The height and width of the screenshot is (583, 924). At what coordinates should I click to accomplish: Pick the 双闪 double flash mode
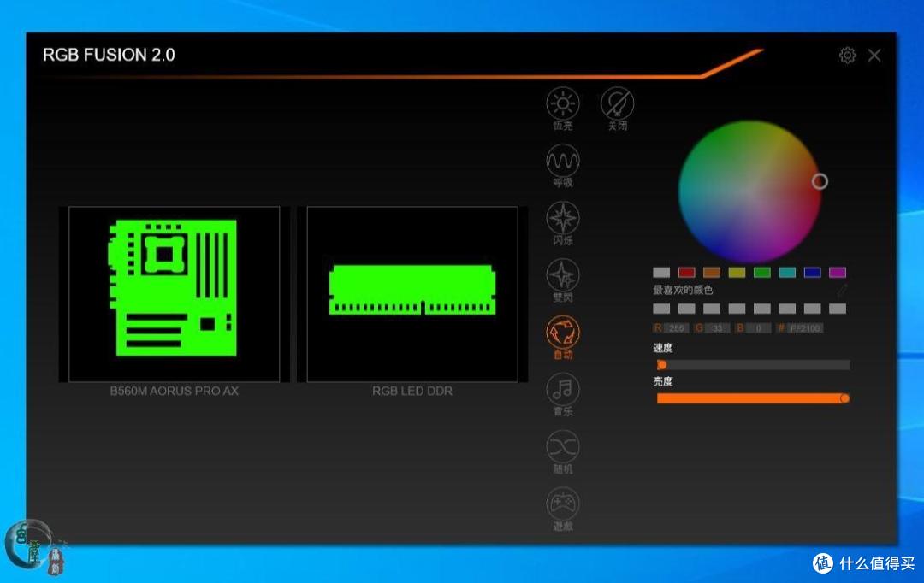(x=563, y=280)
